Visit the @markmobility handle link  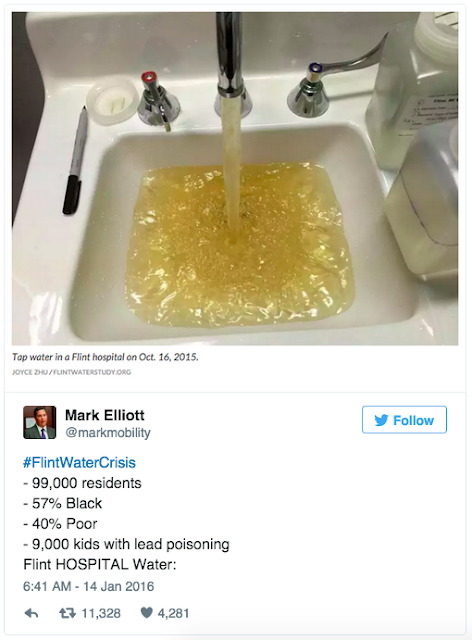[x=108, y=433]
